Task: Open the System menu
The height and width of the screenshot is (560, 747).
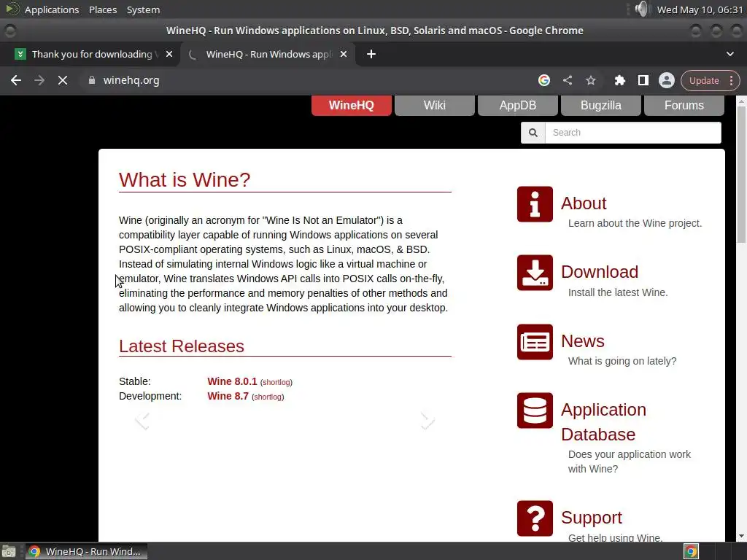Action: [x=144, y=9]
